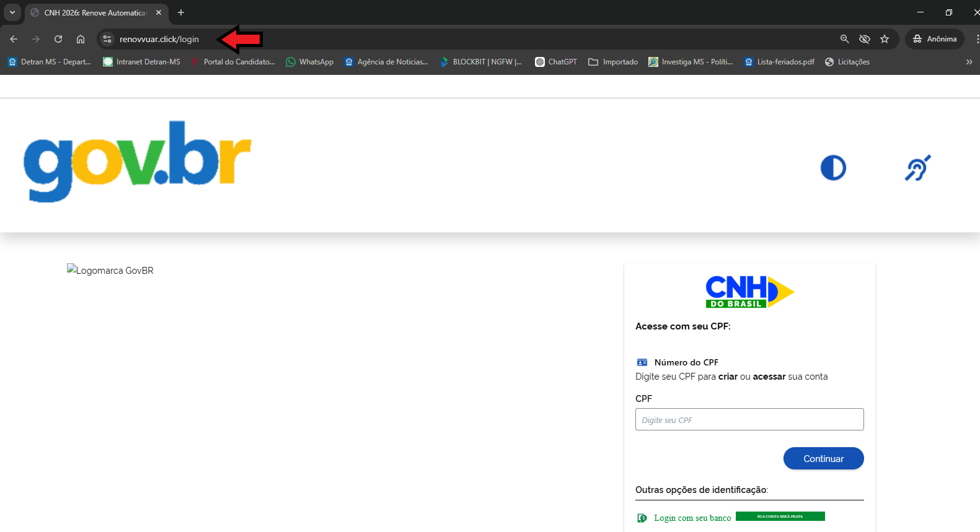Open the VLibras accessibility icon
The height and width of the screenshot is (532, 980).
click(917, 168)
